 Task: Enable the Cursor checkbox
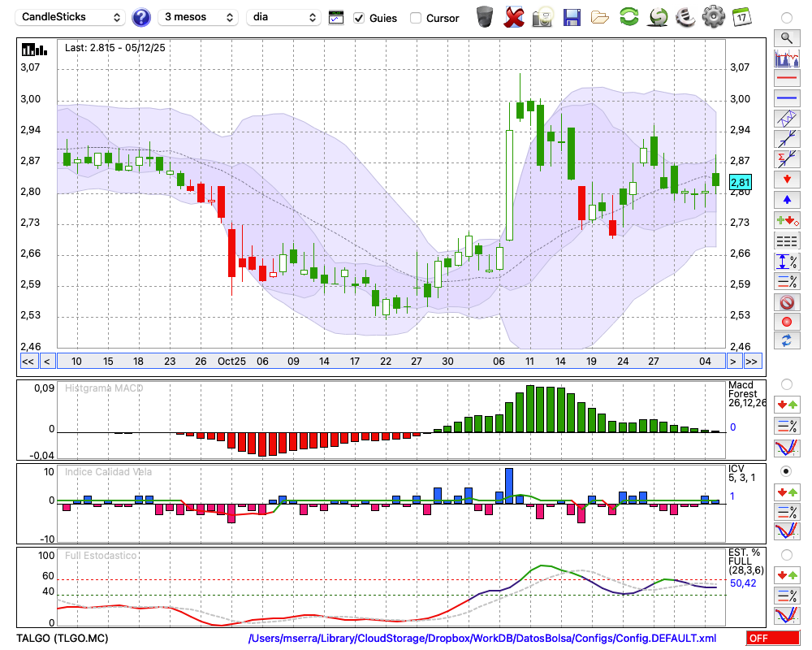point(416,18)
